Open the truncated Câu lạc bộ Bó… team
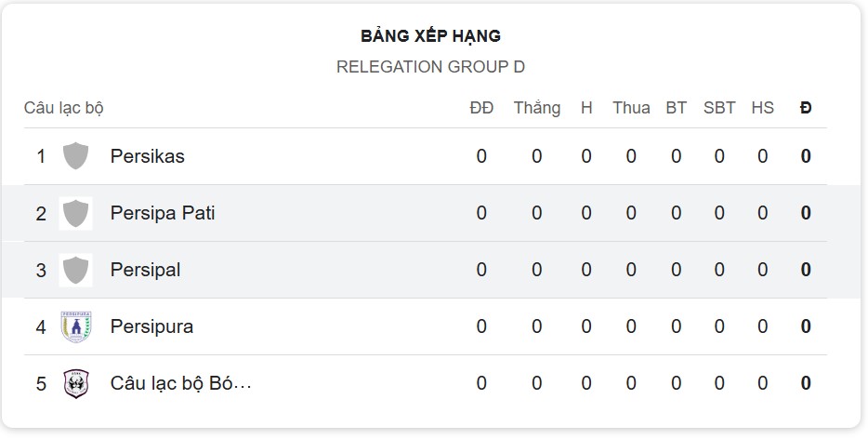Screen dimensions: 868x439 (x=181, y=383)
